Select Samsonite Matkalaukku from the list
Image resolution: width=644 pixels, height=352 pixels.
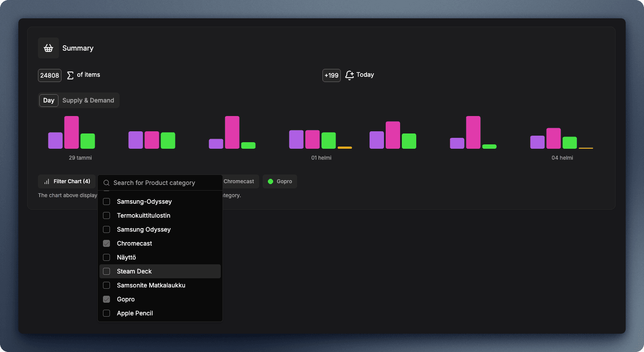pos(151,285)
